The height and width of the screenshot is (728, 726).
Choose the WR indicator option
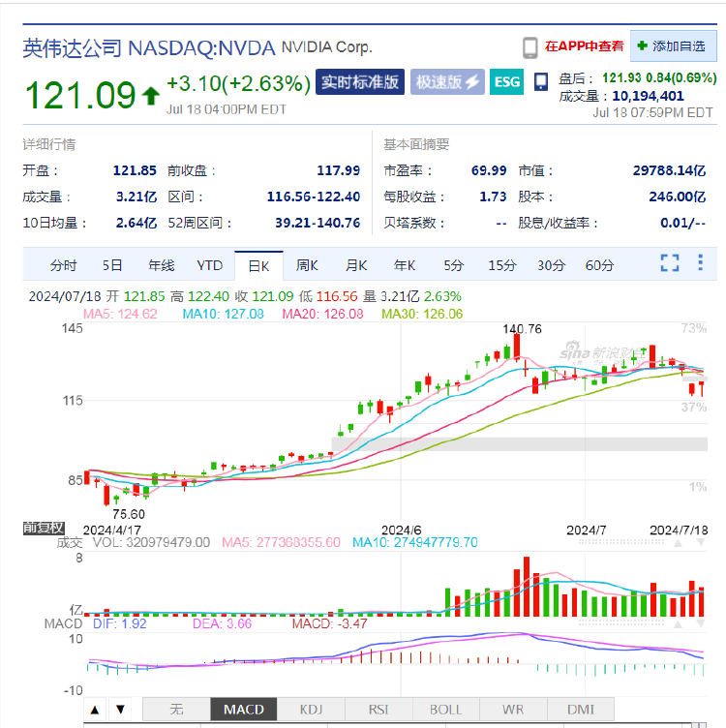[513, 710]
